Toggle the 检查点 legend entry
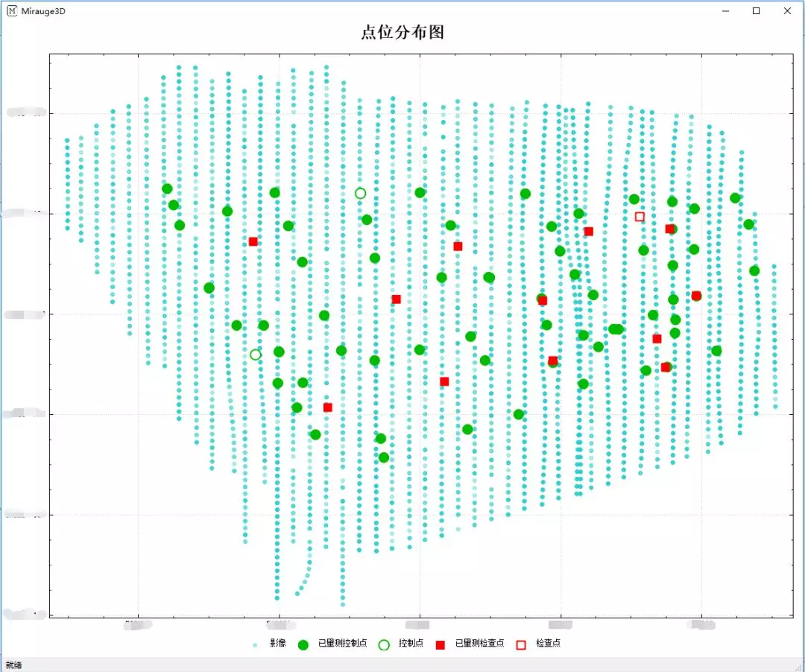Screen dimensions: 805x672 pos(546,644)
